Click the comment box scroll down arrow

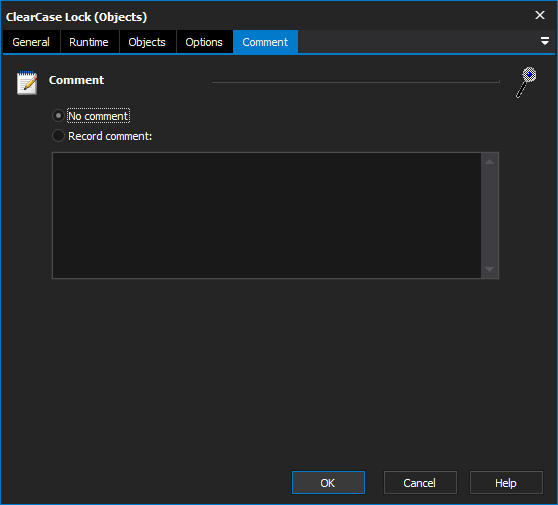[x=490, y=269]
